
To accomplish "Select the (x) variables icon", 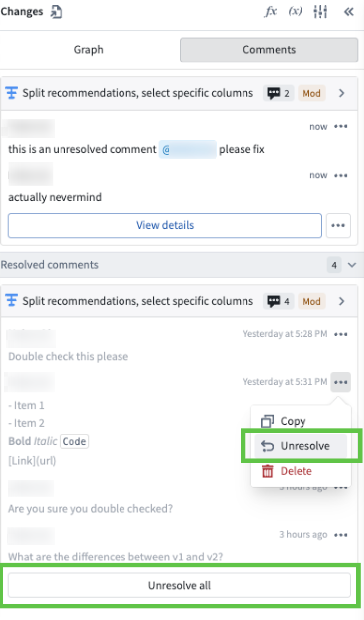I will point(295,12).
